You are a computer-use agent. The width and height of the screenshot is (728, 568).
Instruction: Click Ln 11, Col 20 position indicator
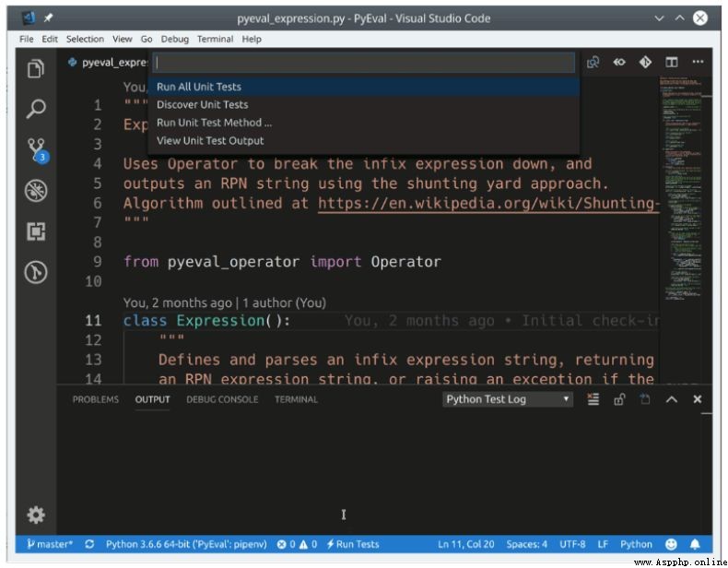point(465,544)
